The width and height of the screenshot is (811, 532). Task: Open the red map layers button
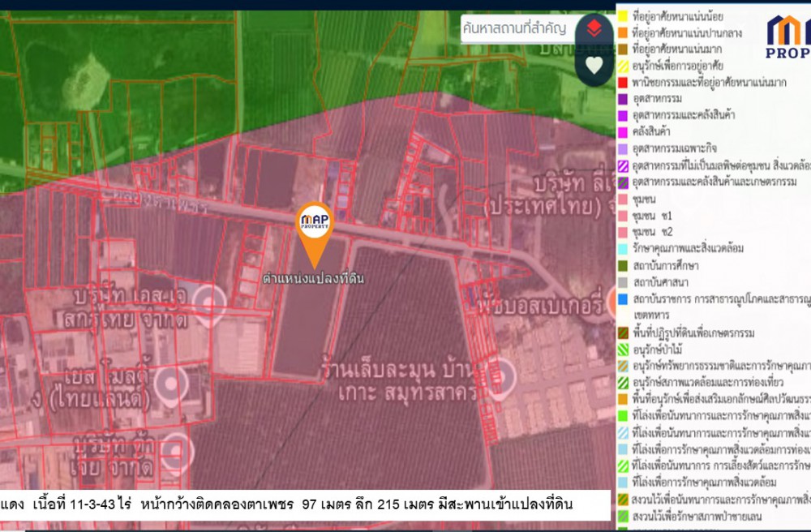594,28
